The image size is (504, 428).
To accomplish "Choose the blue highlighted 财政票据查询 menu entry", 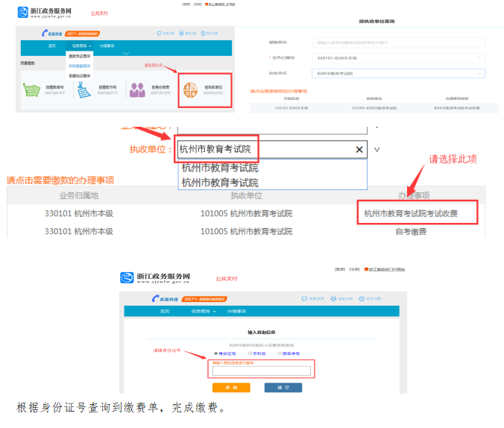I will tap(79, 66).
